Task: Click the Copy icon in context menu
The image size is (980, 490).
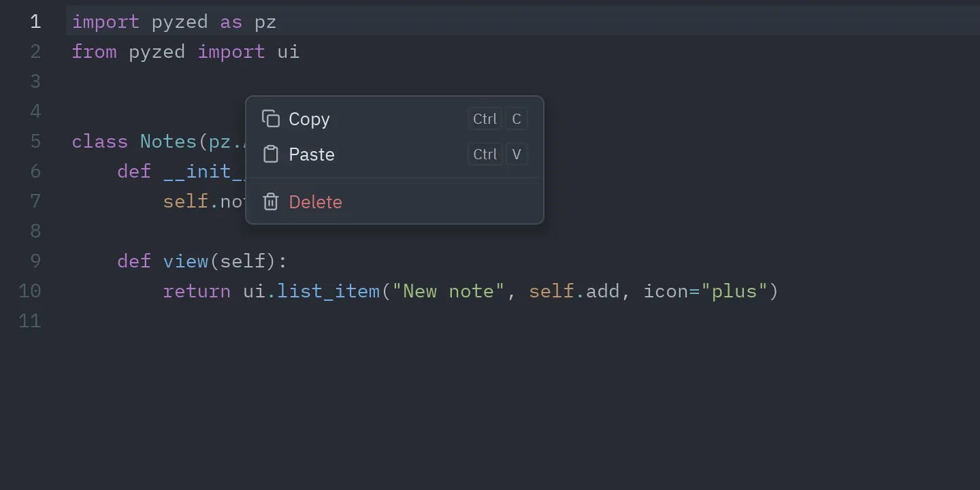Action: tap(271, 119)
